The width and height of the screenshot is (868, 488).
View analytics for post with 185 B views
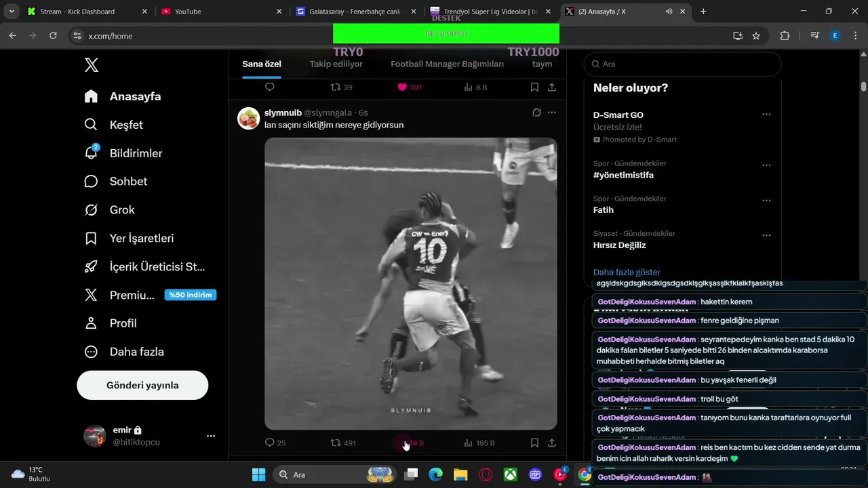click(479, 443)
